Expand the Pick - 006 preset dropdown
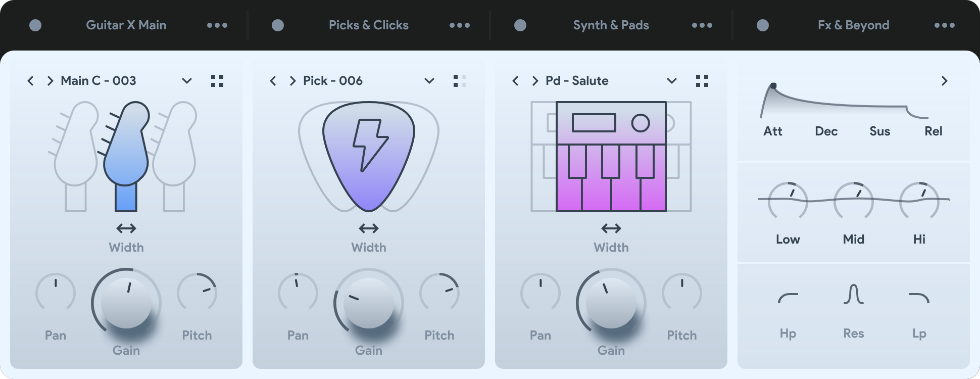Image resolution: width=980 pixels, height=379 pixels. click(x=429, y=81)
